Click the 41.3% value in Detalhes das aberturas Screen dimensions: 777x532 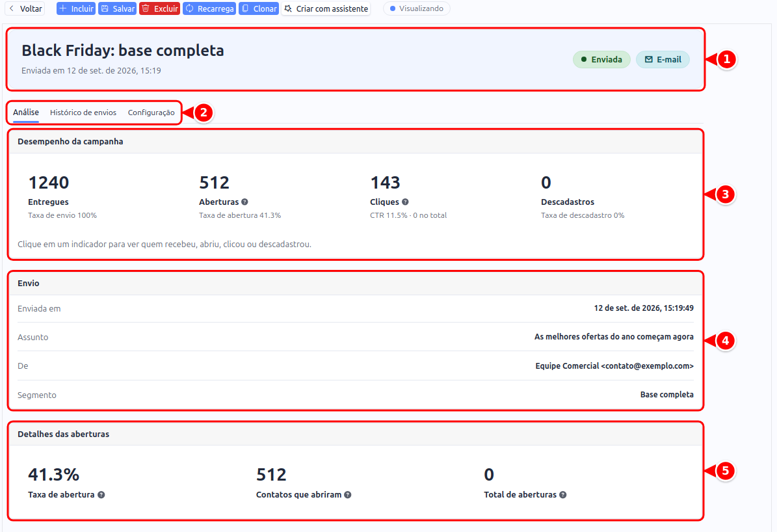coord(53,475)
